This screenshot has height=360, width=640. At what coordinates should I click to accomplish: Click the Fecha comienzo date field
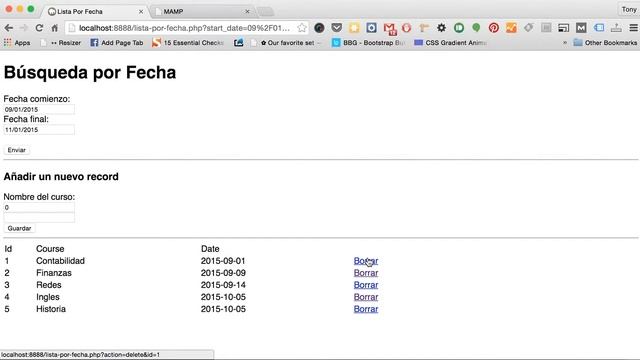coord(39,109)
